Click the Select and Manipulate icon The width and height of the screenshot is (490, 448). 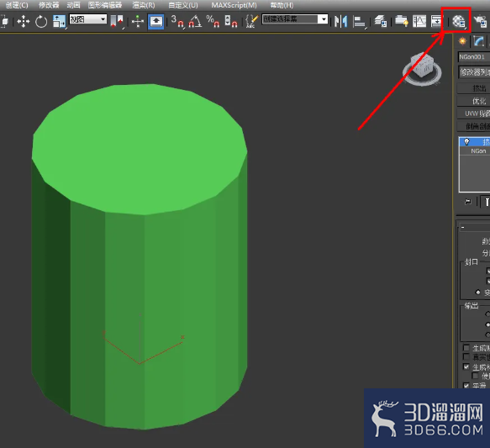138,22
